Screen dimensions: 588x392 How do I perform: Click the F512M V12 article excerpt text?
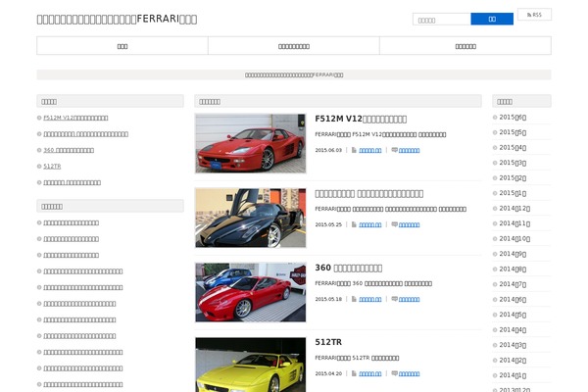(x=380, y=134)
